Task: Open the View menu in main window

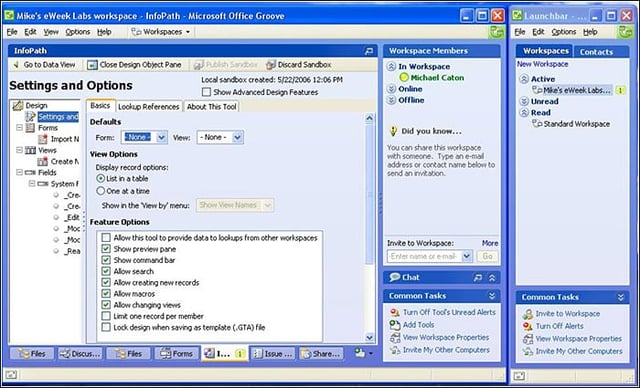Action: [x=51, y=32]
